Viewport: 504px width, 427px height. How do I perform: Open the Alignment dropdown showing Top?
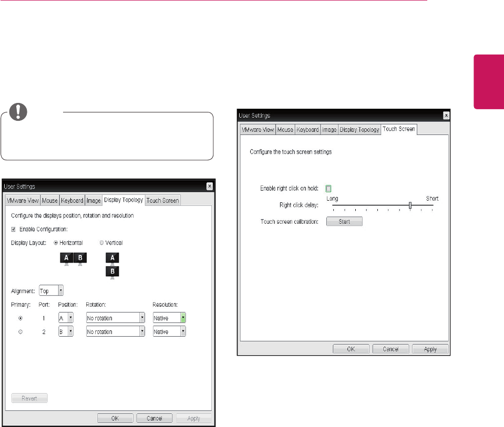tap(51, 290)
